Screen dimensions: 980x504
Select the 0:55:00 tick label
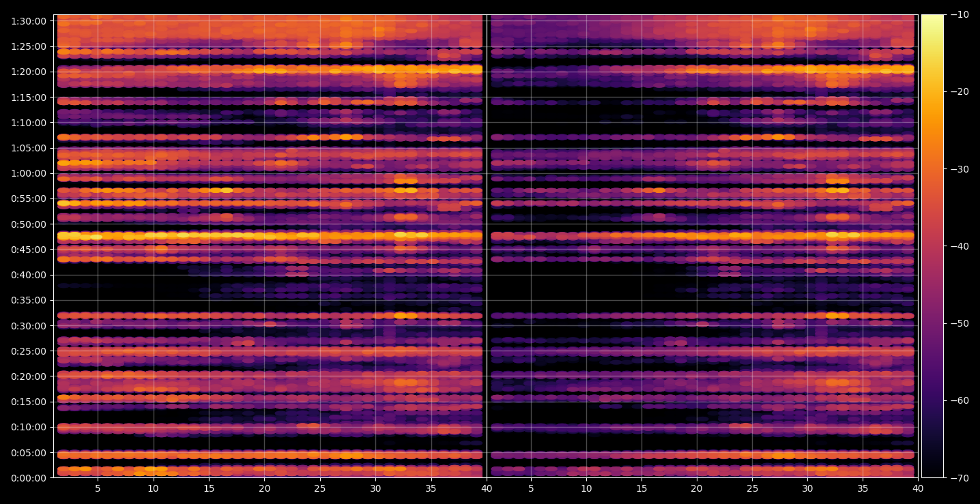29,199
